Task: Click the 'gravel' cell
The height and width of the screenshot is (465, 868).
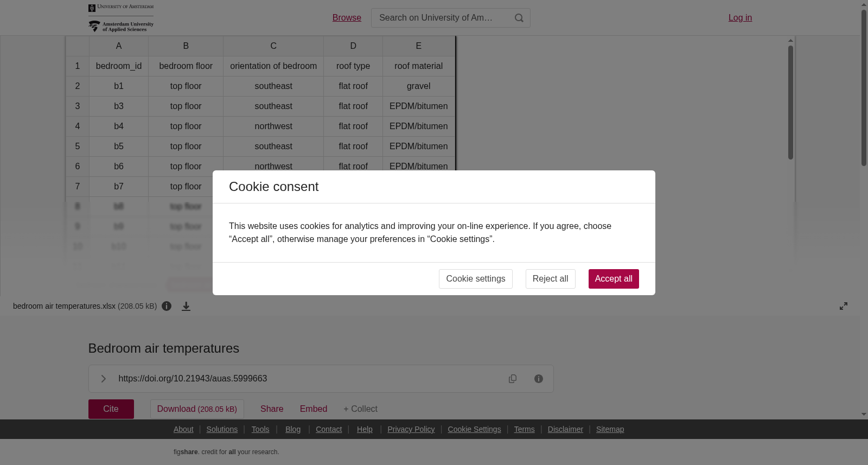Action: point(419,86)
